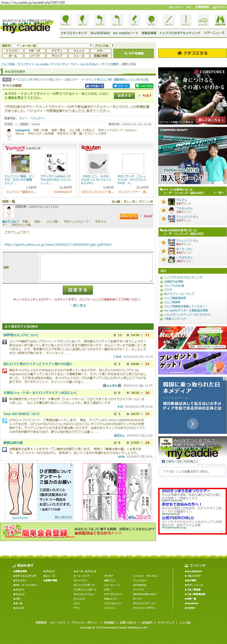Click the yellow クチコミする button
Image resolution: width=227 pixels, height=644 pixels.
click(x=192, y=53)
